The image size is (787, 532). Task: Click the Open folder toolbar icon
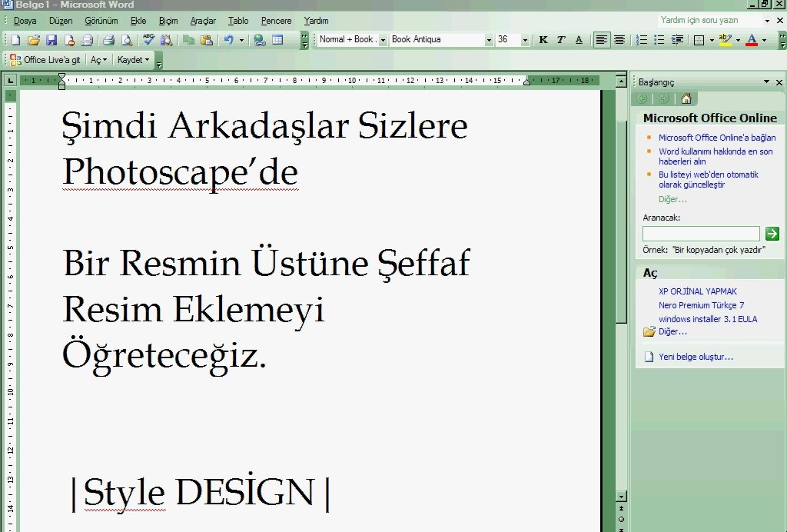[33, 40]
